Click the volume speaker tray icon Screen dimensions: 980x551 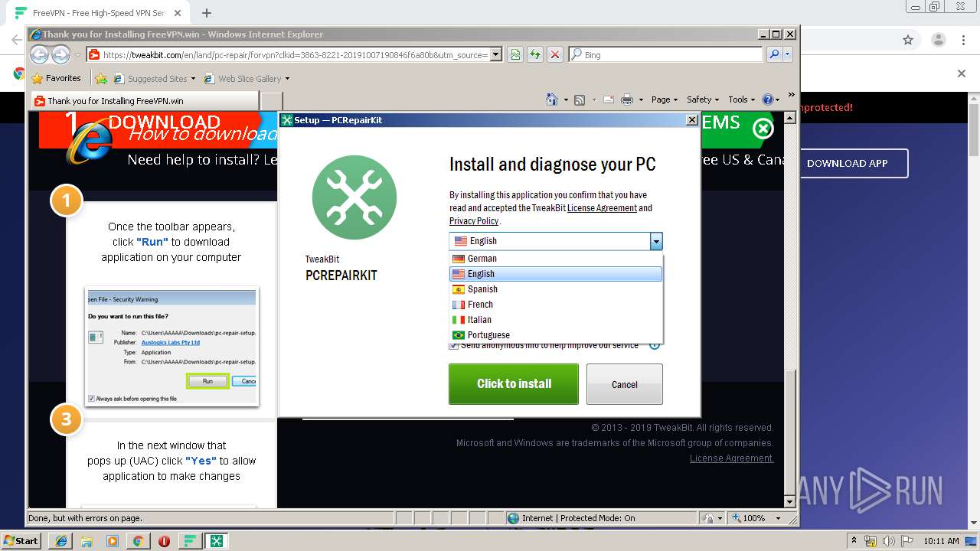(888, 541)
